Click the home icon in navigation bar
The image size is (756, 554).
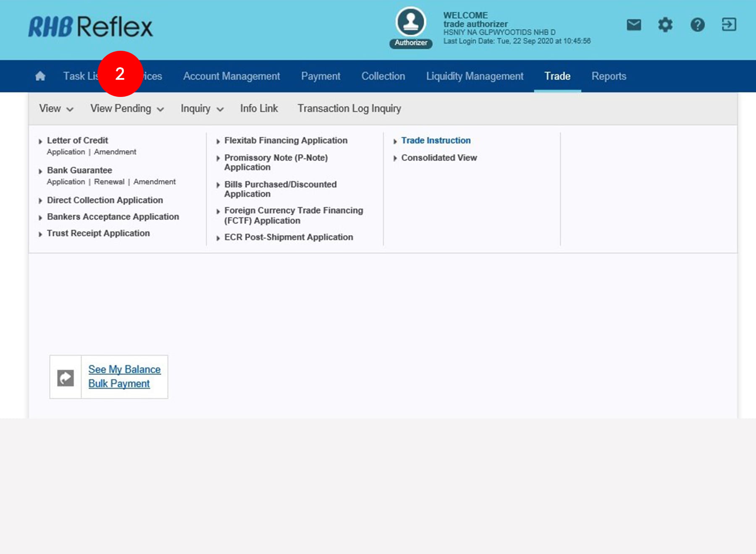pos(40,76)
